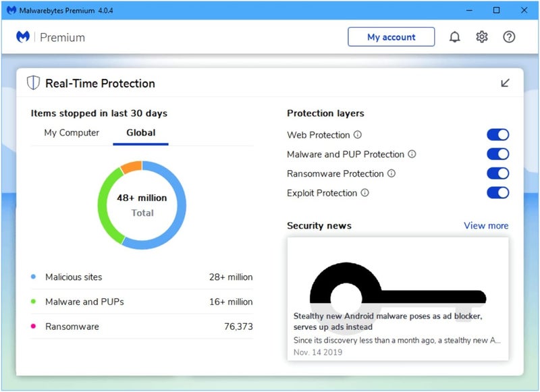Open the notifications bell icon

pyautogui.click(x=454, y=37)
